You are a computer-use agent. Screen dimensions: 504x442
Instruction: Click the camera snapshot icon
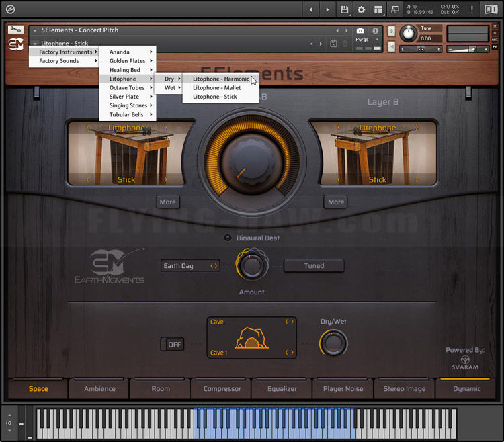tap(360, 31)
